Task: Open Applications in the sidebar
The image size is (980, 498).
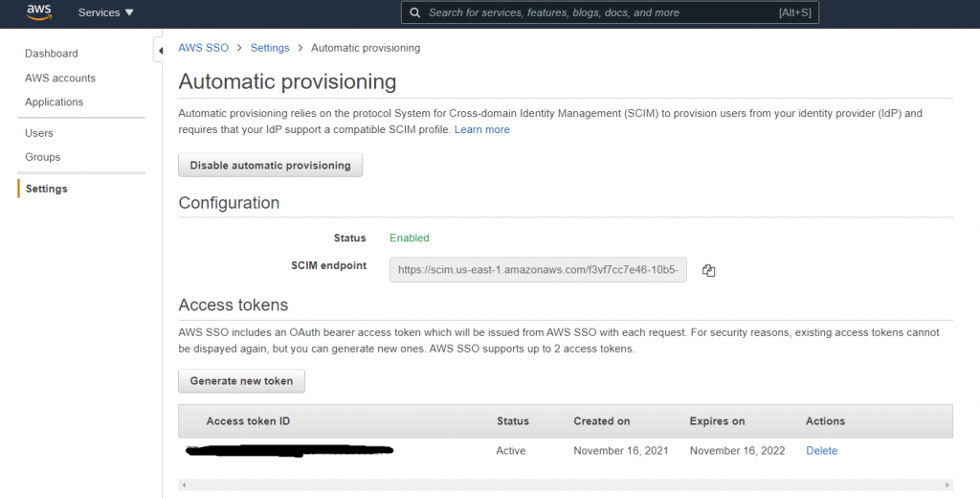Action: [54, 102]
